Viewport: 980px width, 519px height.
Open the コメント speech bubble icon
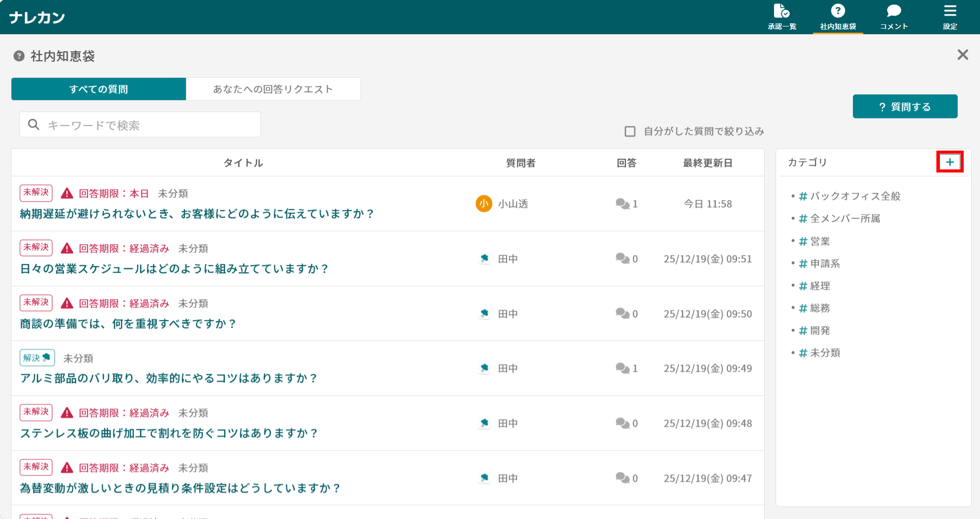(893, 10)
